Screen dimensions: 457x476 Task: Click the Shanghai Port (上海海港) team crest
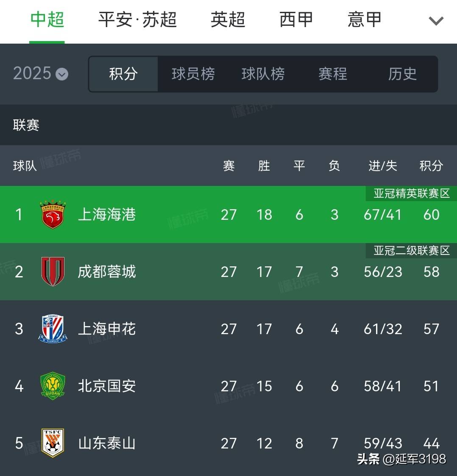pyautogui.click(x=52, y=215)
